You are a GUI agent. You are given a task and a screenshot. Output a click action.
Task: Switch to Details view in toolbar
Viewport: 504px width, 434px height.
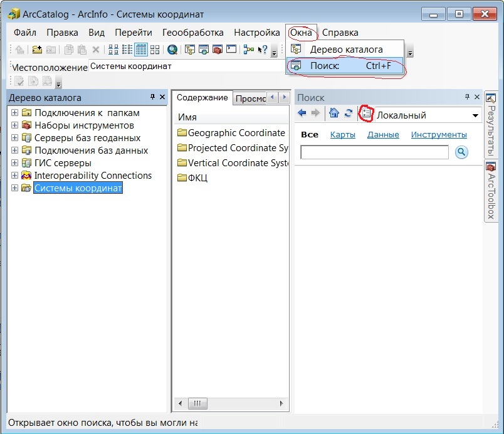(141, 50)
